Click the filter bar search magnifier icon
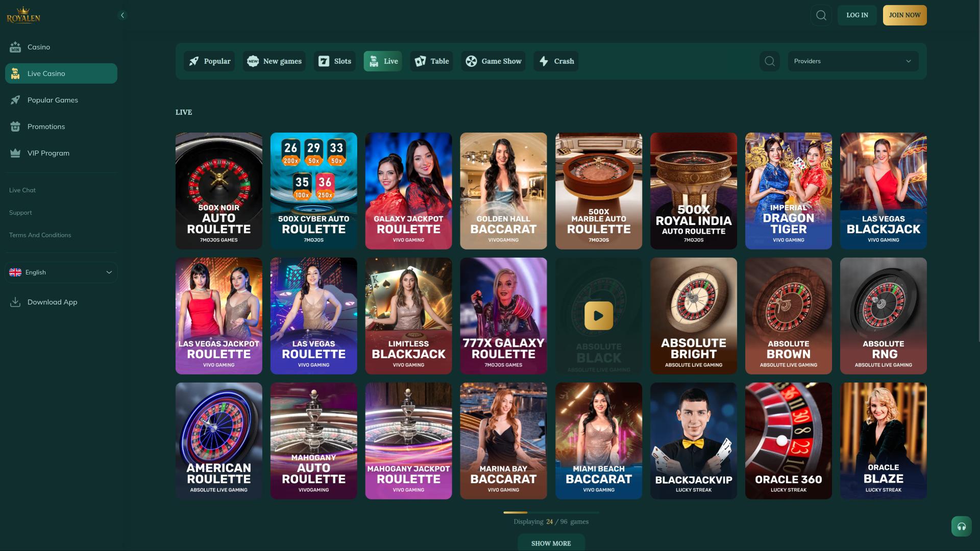Screen dimensions: 980x551 point(770,61)
